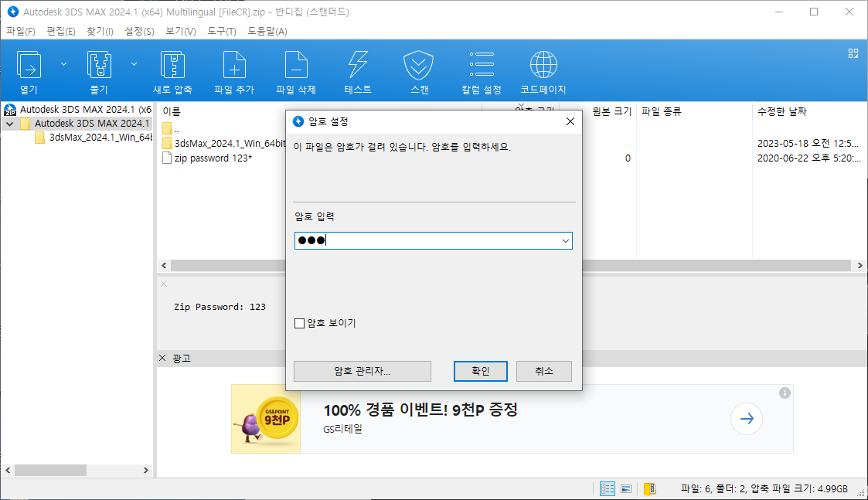This screenshot has height=500, width=868.
Task: Click the 테스트 (Test) lightning icon
Action: tap(358, 66)
